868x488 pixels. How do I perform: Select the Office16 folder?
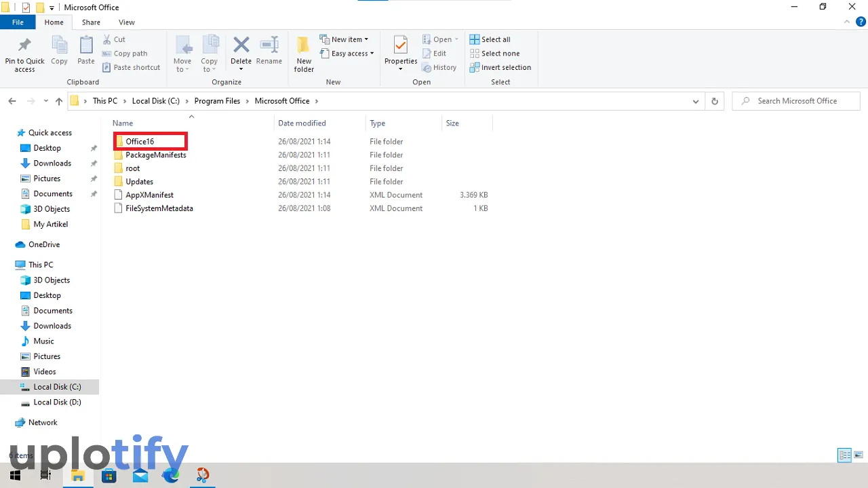[x=140, y=141]
